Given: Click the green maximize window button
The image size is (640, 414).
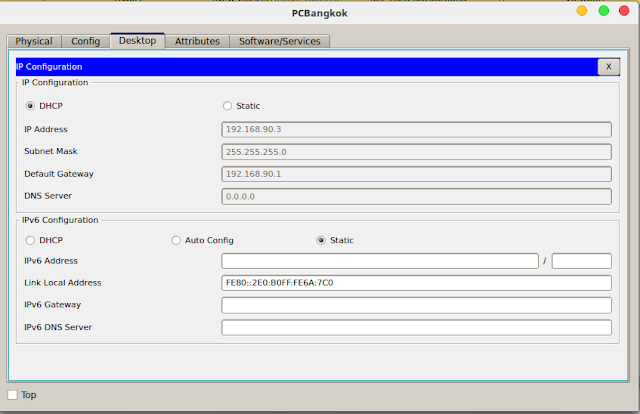Looking at the screenshot, I should pyautogui.click(x=603, y=11).
